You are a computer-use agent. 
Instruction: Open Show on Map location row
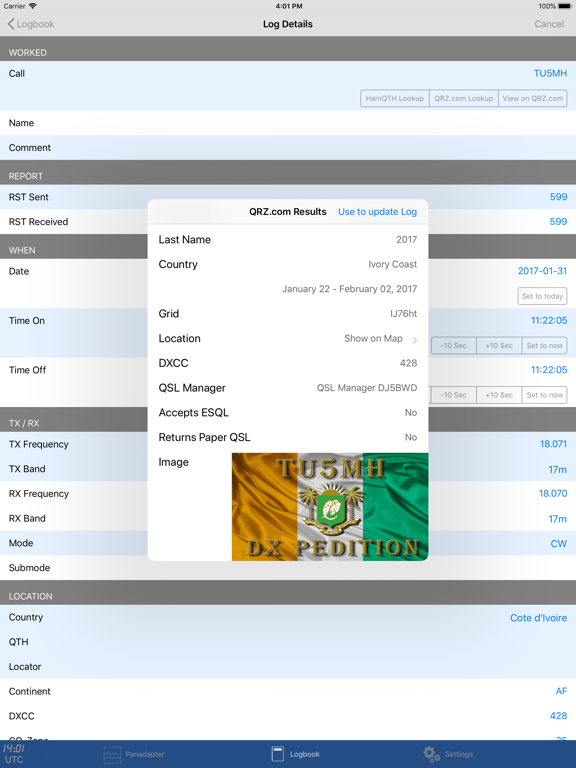click(288, 338)
